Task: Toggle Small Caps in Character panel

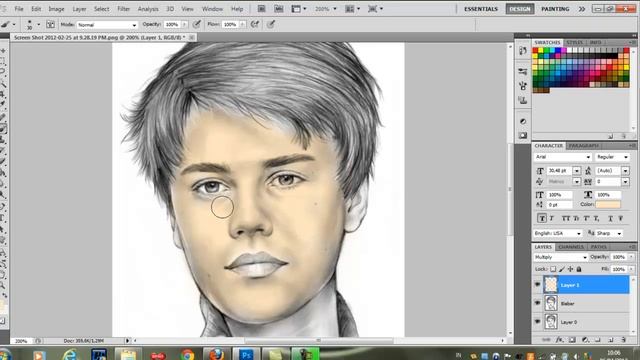Action: tap(576, 218)
